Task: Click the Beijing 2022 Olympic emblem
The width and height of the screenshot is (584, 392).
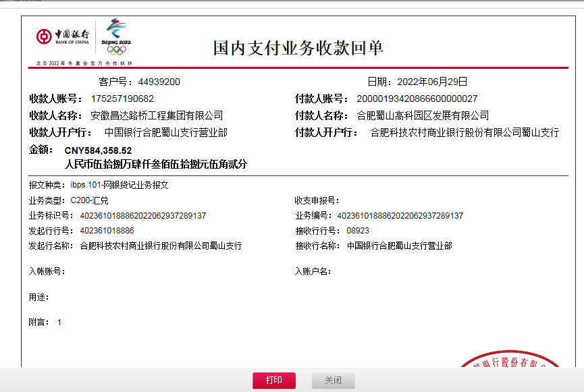Action: coord(116,36)
